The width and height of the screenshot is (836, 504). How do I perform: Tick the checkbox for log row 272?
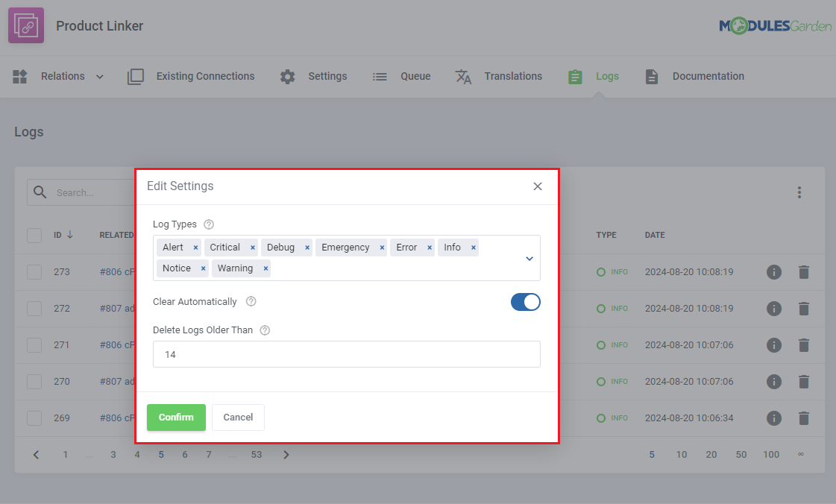34,309
